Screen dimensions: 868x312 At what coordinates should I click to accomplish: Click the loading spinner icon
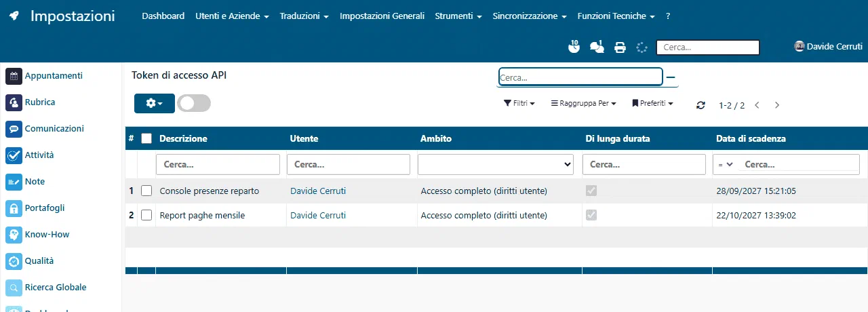click(642, 47)
